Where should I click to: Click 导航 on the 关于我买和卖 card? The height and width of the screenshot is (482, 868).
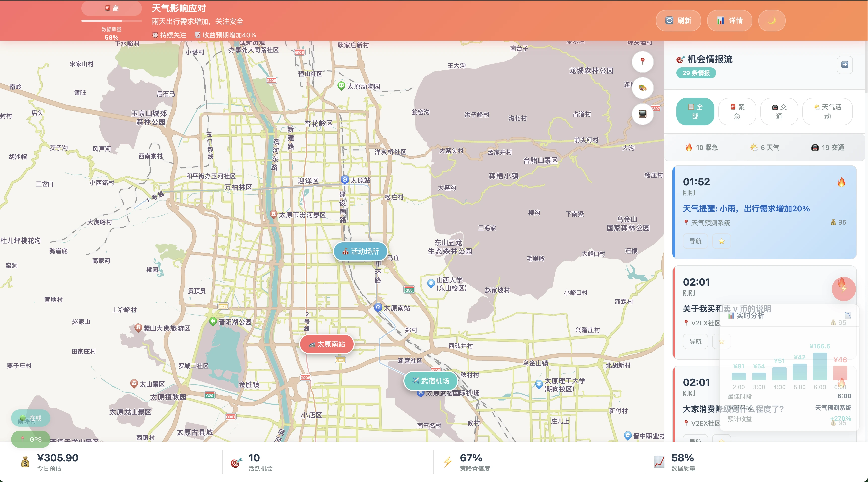click(695, 342)
